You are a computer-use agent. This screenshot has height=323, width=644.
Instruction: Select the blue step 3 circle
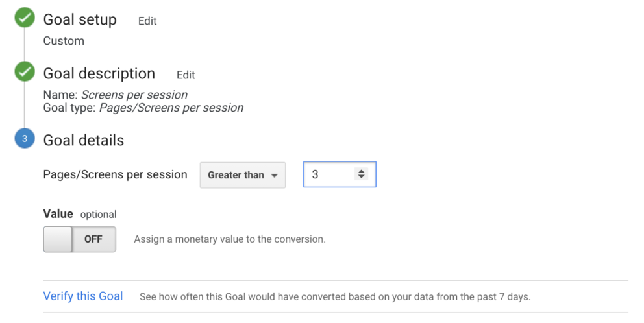(25, 139)
